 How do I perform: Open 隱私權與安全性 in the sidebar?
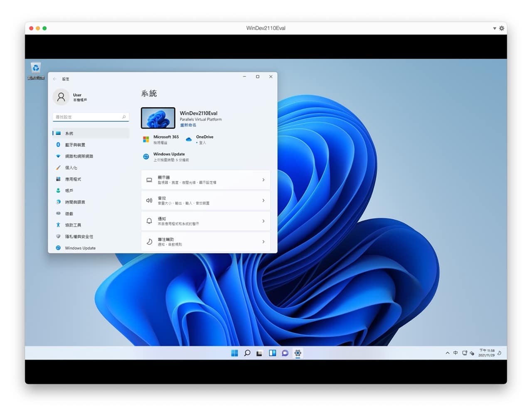coord(91,236)
